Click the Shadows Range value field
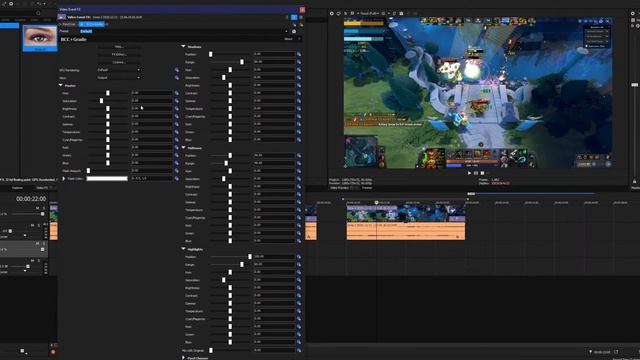 274,62
